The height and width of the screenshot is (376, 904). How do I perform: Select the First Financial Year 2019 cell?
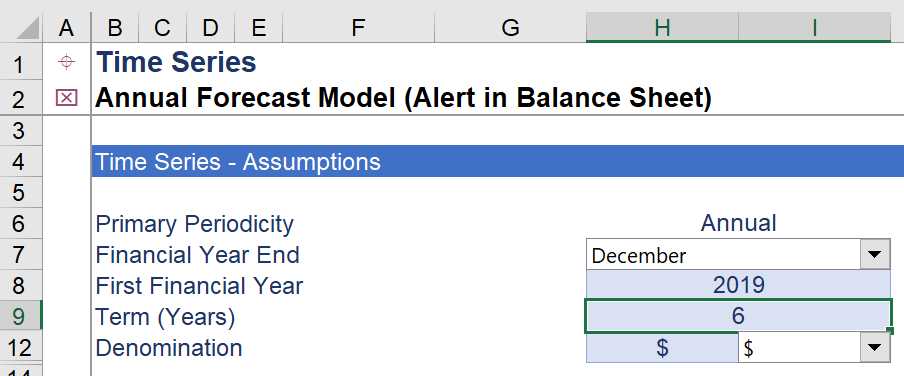point(739,285)
